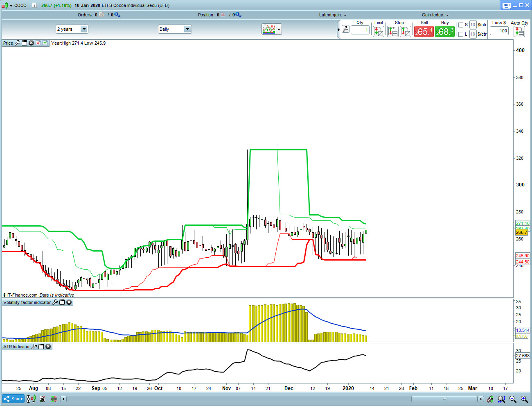The height and width of the screenshot is (406, 532).
Task: Open the 2 years history range dropdown
Action: (72, 29)
